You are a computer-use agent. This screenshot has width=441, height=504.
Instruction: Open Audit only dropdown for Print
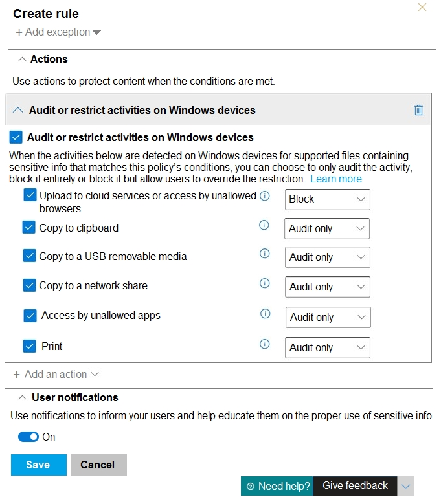[328, 347]
